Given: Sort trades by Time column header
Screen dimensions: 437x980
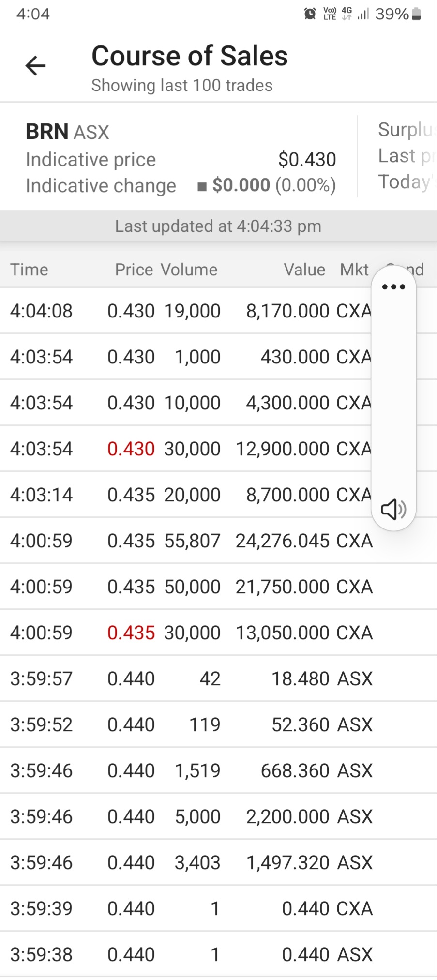Looking at the screenshot, I should pyautogui.click(x=29, y=270).
